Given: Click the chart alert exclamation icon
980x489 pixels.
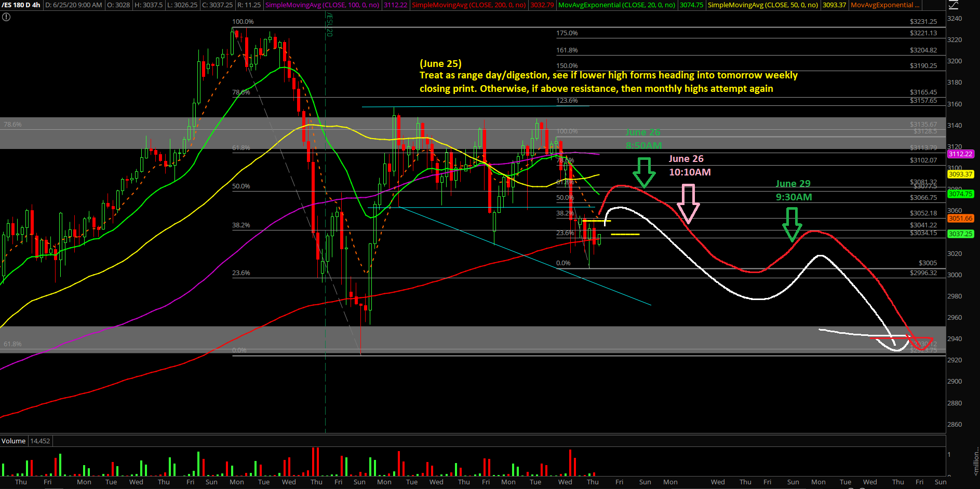Looking at the screenshot, I should (x=6, y=17).
